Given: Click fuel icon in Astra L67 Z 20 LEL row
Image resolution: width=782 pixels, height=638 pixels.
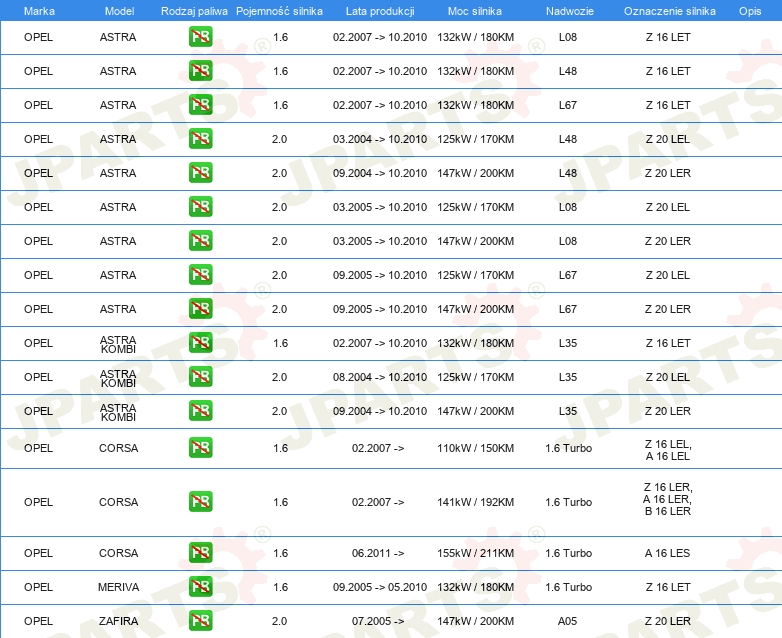Looking at the screenshot, I should [200, 274].
